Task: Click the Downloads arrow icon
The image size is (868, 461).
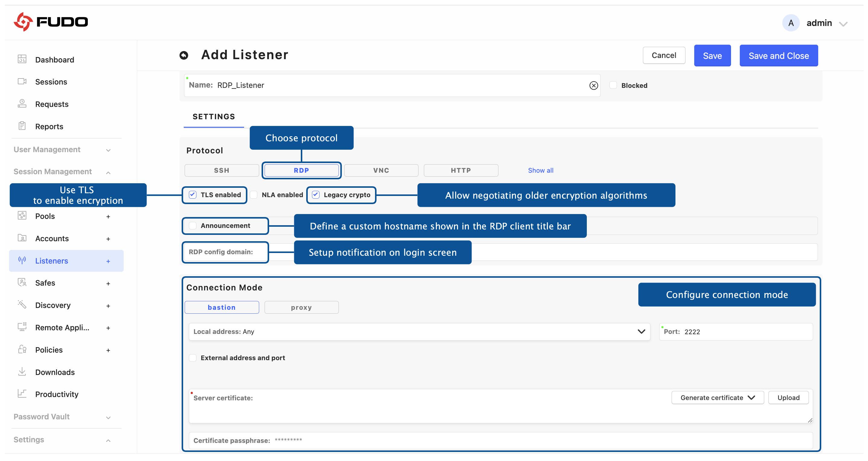Action: [x=22, y=371]
